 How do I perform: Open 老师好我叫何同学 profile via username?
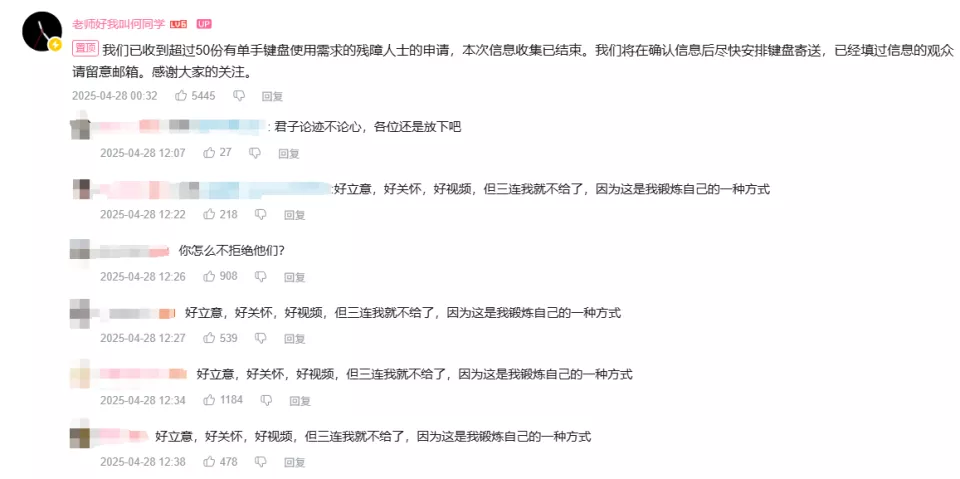tap(119, 24)
